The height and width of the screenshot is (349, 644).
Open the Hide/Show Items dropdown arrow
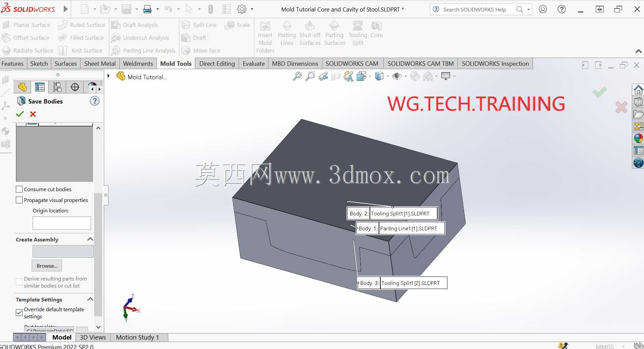pos(406,76)
